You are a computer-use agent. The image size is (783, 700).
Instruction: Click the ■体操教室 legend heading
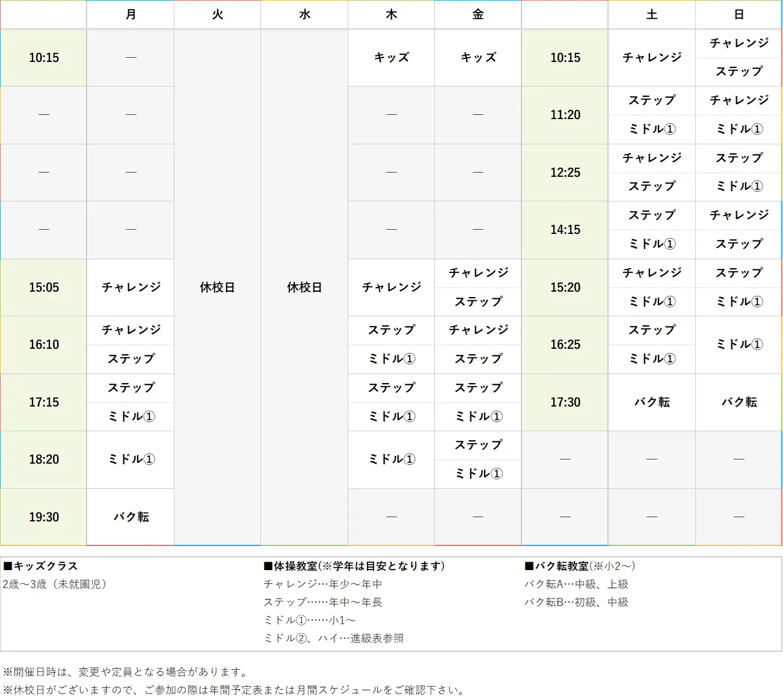[351, 566]
